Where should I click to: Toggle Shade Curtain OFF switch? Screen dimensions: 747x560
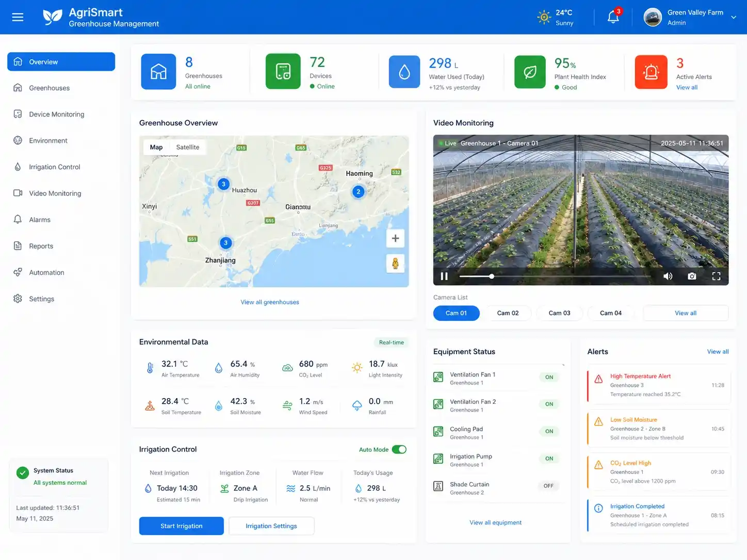tap(548, 486)
